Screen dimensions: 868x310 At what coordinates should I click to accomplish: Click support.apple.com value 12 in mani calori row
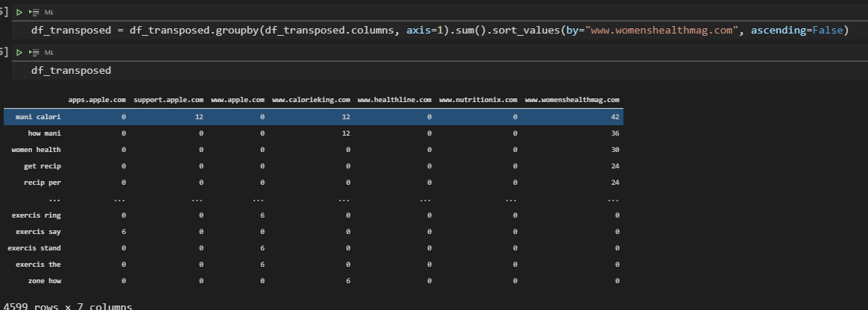pos(199,117)
